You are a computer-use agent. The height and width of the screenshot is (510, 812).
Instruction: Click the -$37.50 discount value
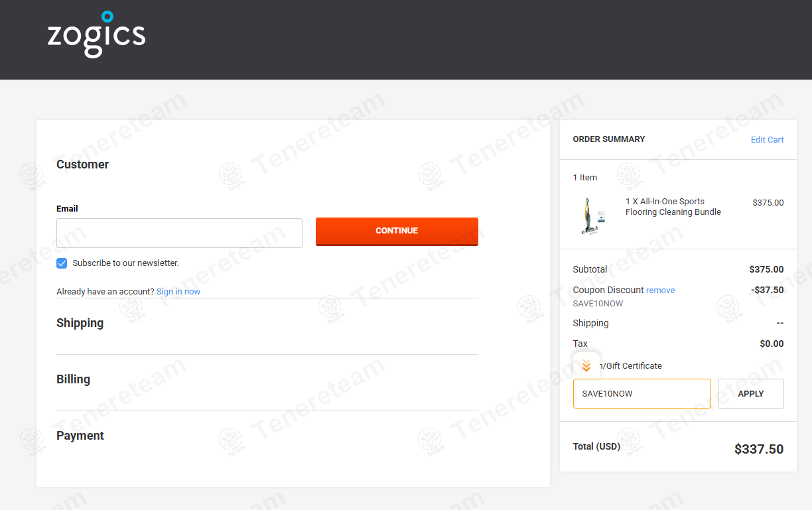tap(768, 290)
